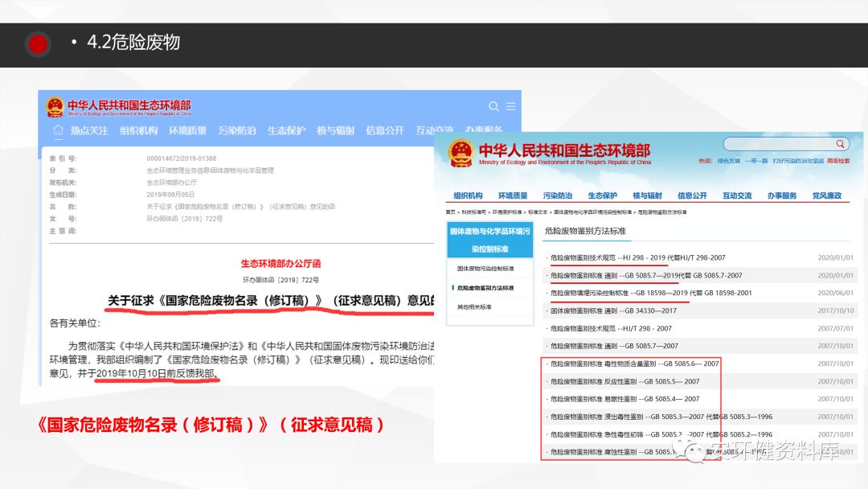Open 生态保护 in the left site navigation
Viewport: 868px width, 489px height.
click(x=286, y=131)
